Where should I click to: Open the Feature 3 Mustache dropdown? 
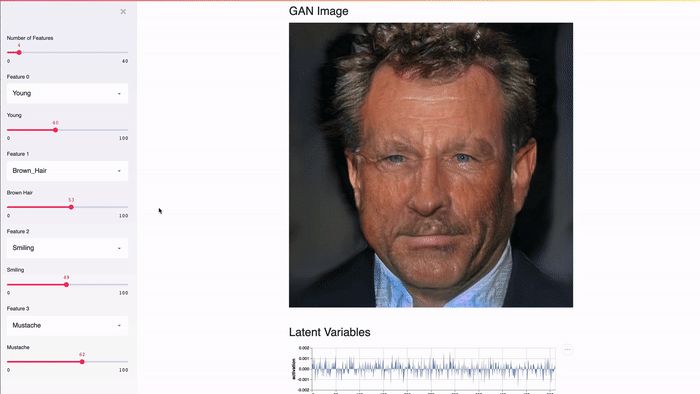(x=67, y=325)
